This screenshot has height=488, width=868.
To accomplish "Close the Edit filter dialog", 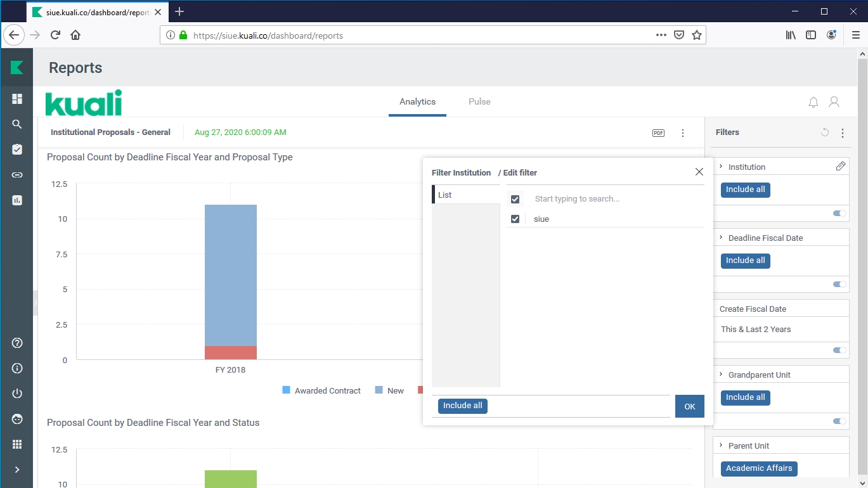I will click(699, 172).
